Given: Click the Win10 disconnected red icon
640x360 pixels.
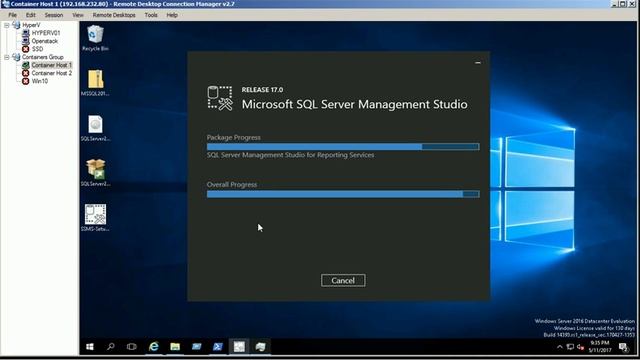Looking at the screenshot, I should click(x=26, y=81).
